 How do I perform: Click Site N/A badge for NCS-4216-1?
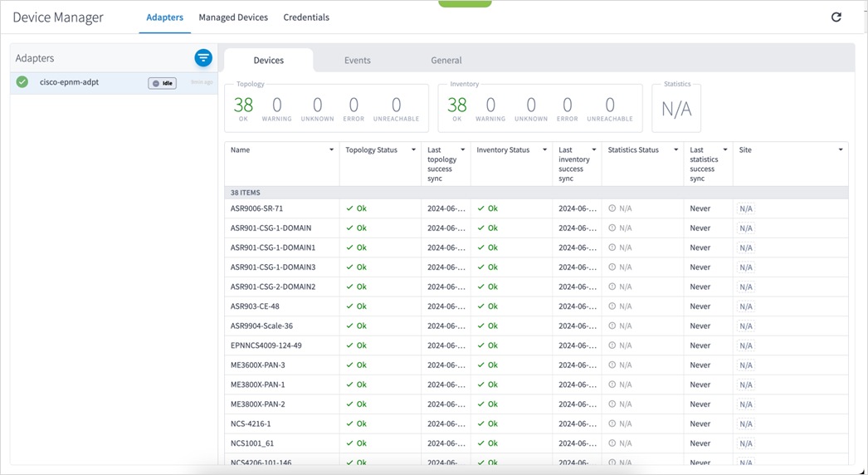(745, 424)
